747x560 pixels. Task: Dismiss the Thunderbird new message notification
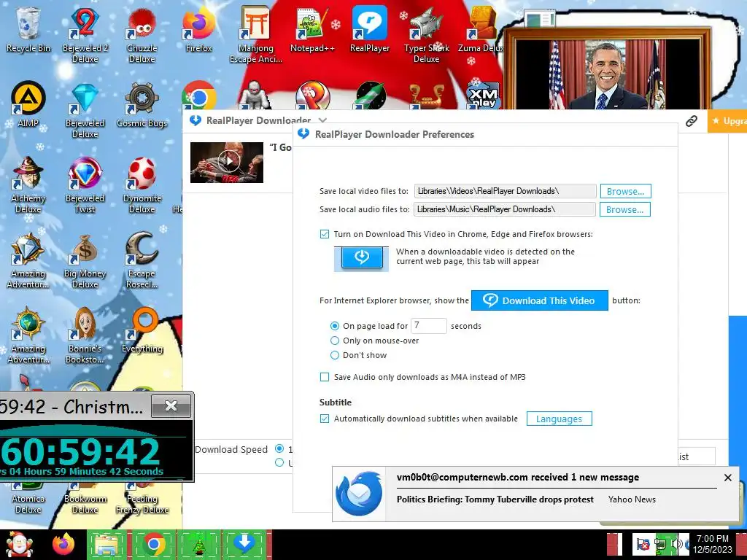[x=727, y=478]
